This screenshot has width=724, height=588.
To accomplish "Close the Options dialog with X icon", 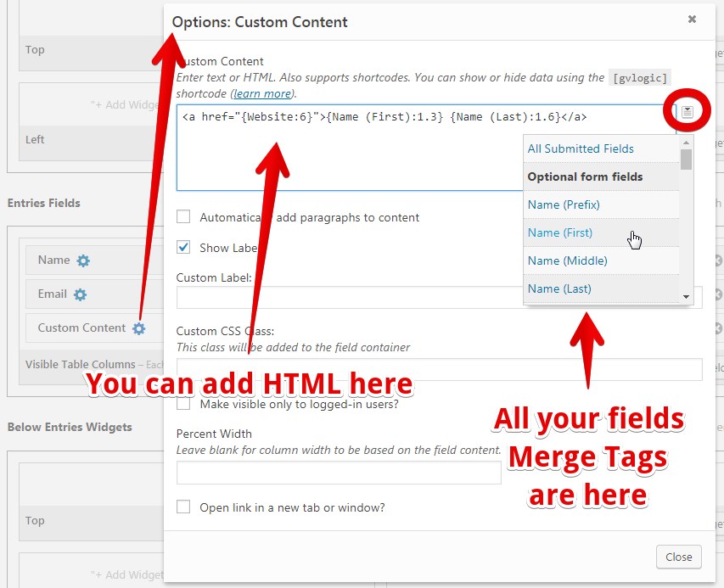I will 693,19.
